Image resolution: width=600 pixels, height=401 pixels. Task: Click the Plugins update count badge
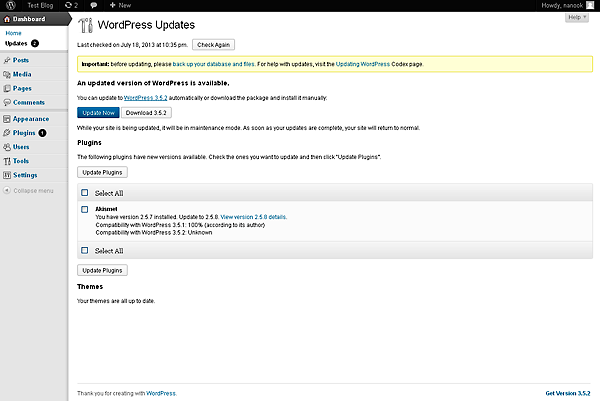pos(42,133)
